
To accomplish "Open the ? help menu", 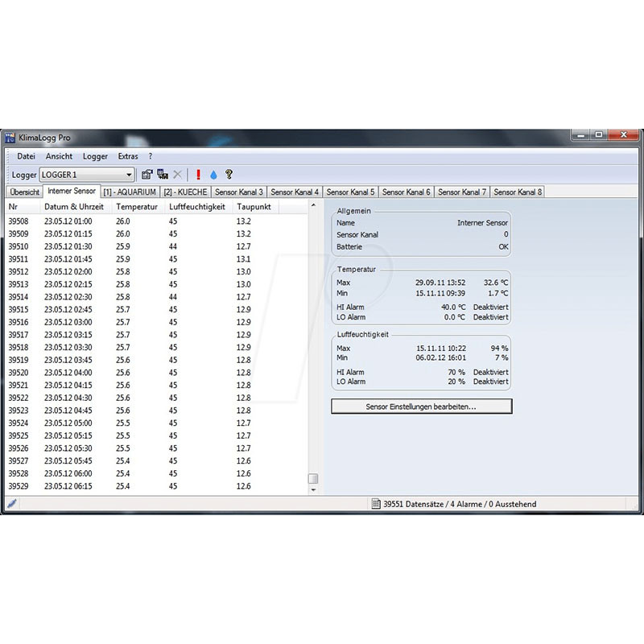I will (151, 156).
